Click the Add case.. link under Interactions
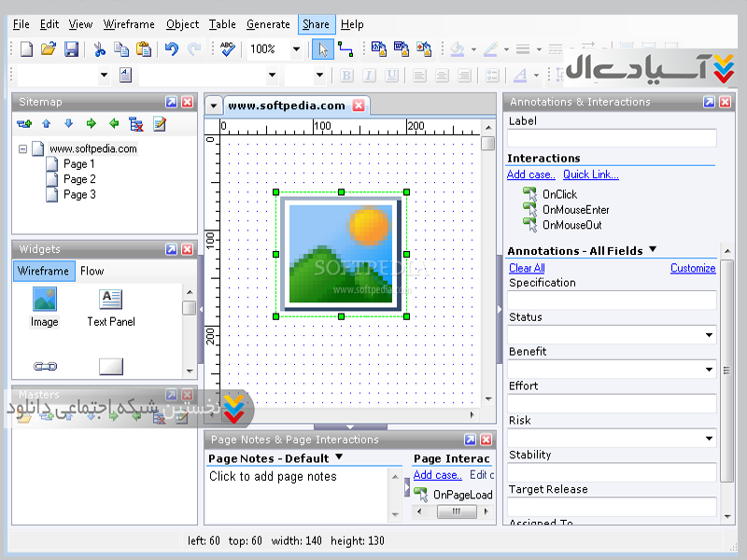The image size is (747, 560). pos(530,175)
